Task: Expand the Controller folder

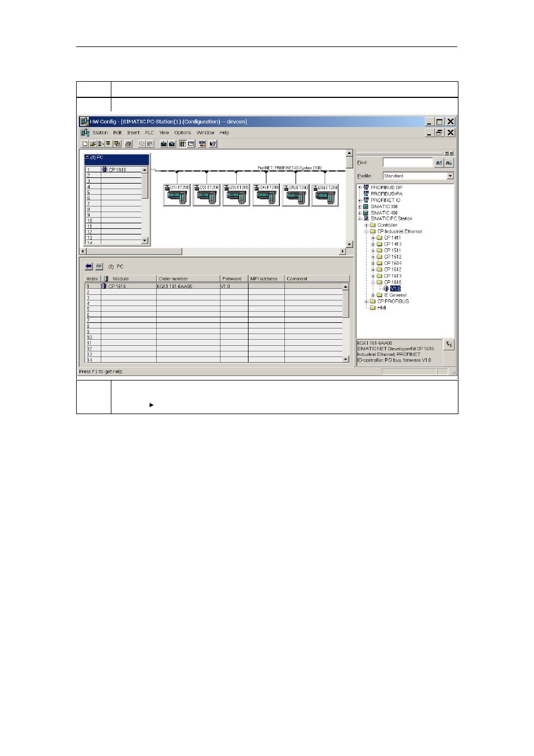Action: point(367,226)
